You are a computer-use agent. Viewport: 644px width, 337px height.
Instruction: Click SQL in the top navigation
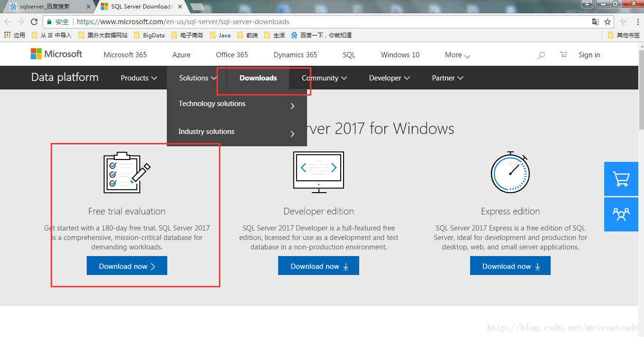point(349,55)
